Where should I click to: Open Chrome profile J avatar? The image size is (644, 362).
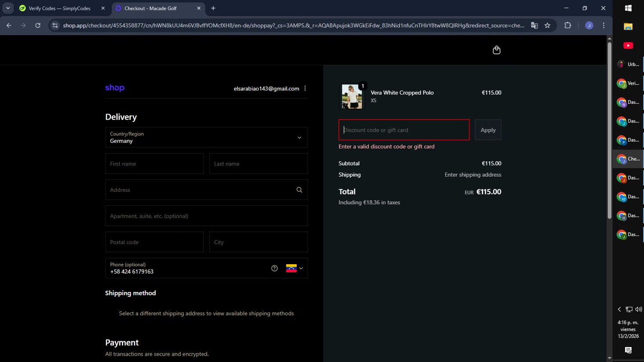[x=589, y=25]
